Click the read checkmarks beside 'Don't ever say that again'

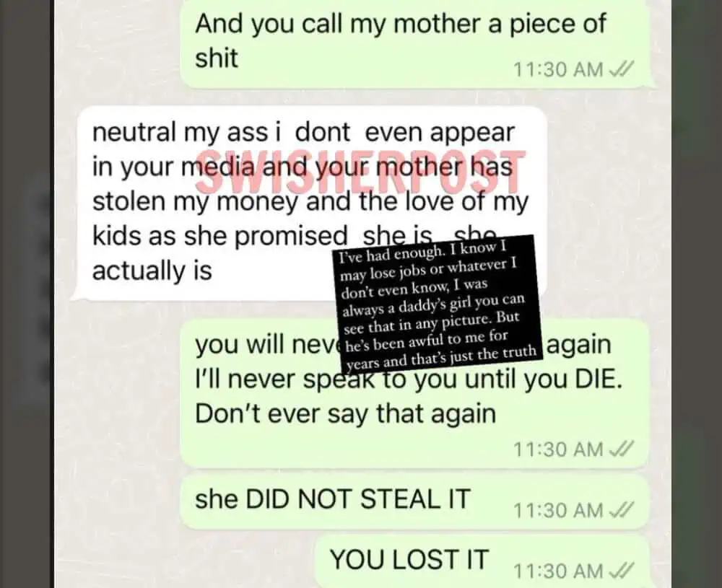pos(621,449)
